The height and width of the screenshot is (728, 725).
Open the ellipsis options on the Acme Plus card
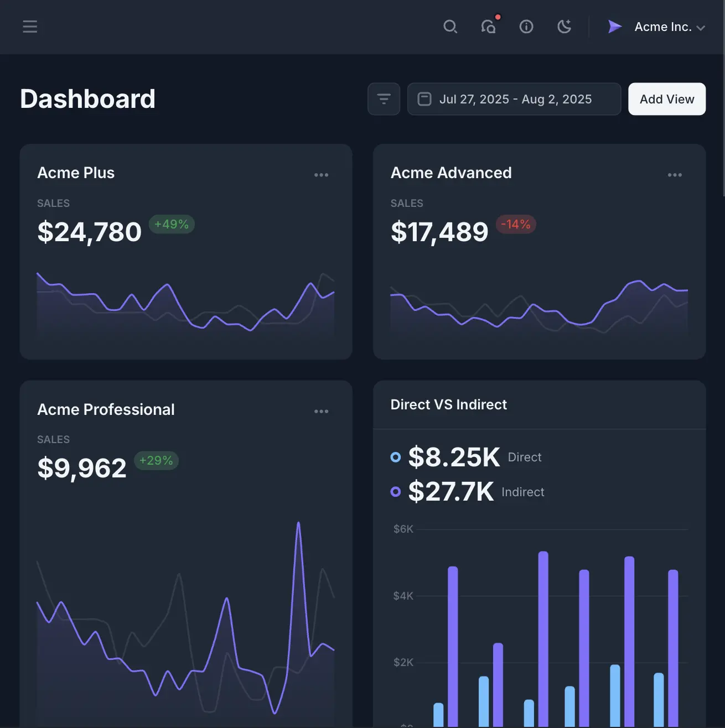[x=321, y=175]
